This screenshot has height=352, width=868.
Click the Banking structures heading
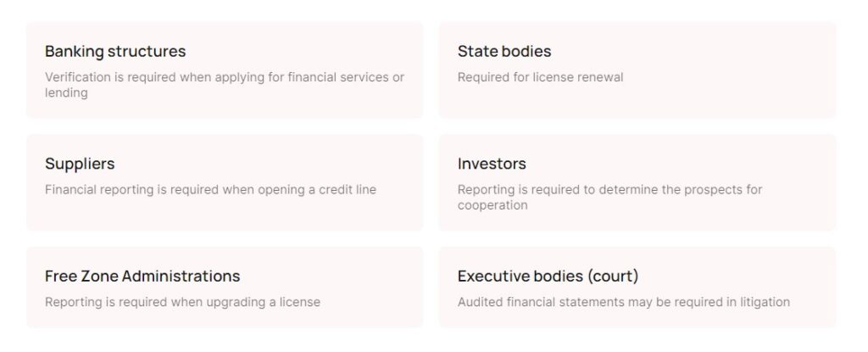[x=115, y=52]
